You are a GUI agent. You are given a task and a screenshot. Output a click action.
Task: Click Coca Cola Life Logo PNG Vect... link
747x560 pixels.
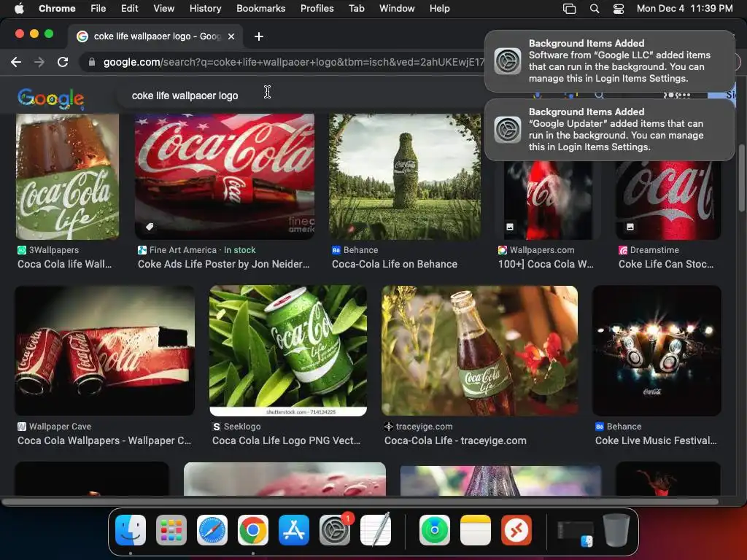pos(286,441)
